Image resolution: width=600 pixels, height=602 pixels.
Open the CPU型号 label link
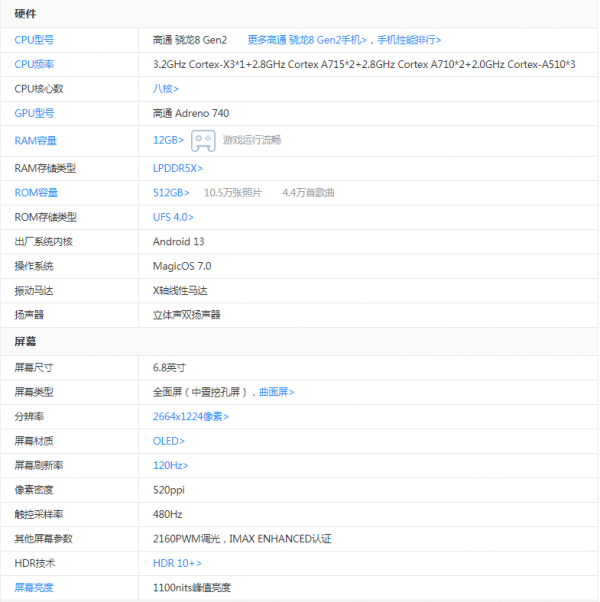click(x=34, y=40)
